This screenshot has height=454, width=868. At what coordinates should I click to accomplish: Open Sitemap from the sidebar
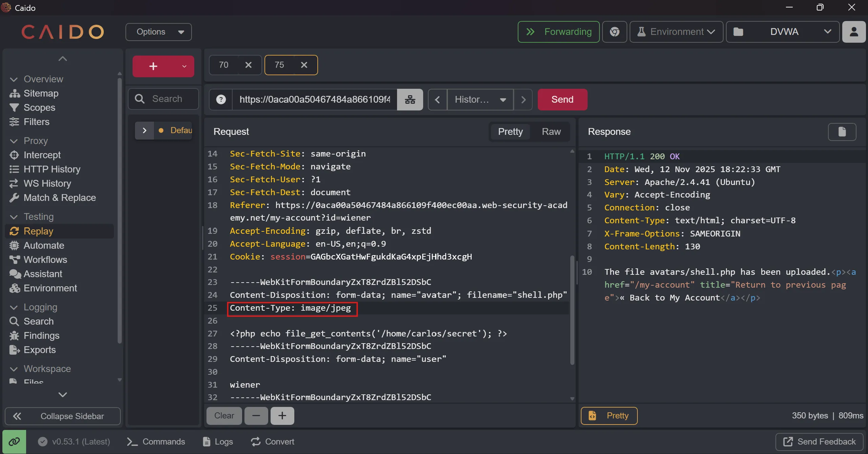(41, 93)
